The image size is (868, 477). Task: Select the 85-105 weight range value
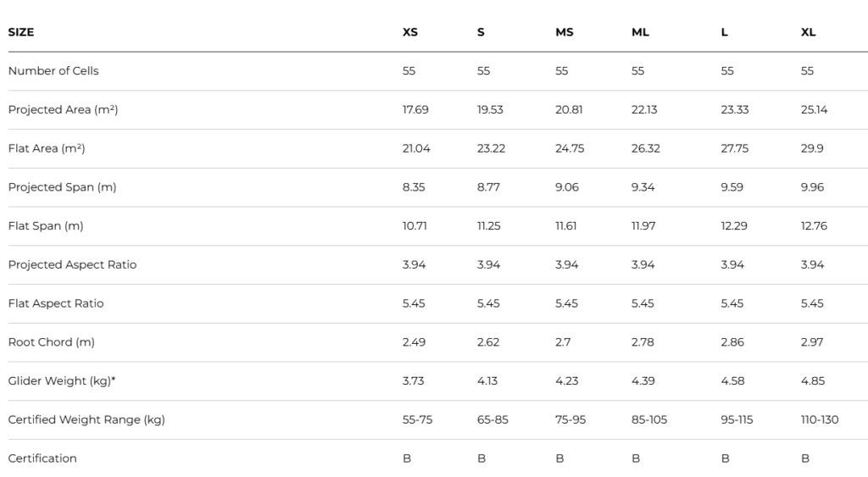(649, 420)
